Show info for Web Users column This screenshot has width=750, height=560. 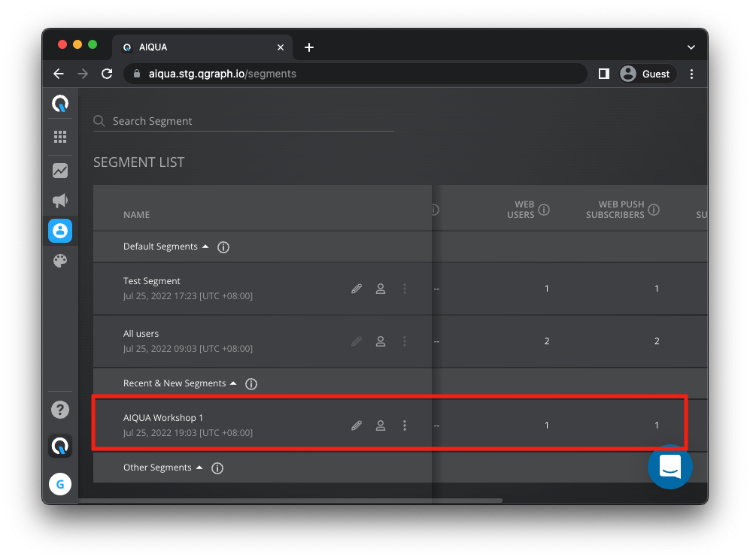pyautogui.click(x=544, y=210)
